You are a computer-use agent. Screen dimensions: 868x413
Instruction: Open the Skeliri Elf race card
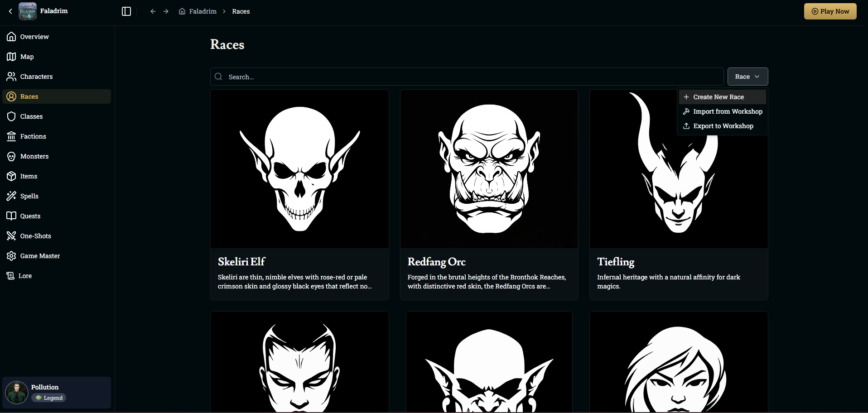pyautogui.click(x=299, y=195)
